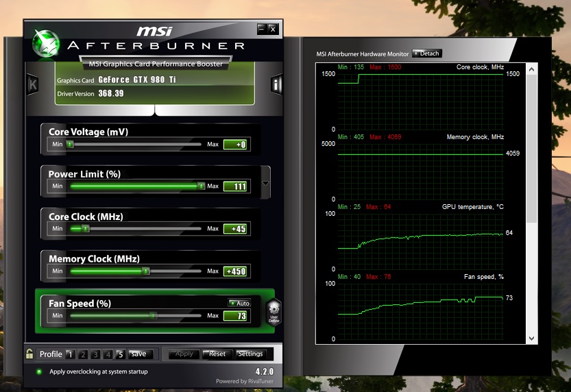Open the Fan Speed User Define gear

274,312
